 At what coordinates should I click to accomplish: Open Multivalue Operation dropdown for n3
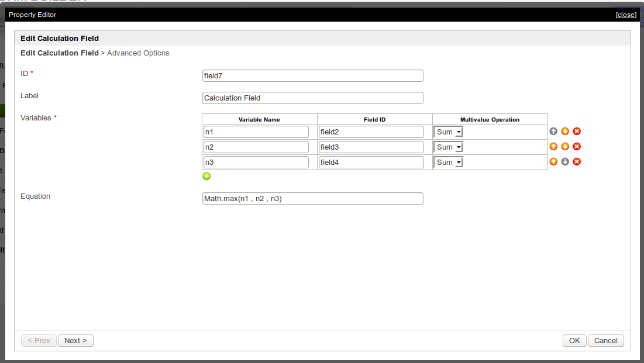point(449,163)
